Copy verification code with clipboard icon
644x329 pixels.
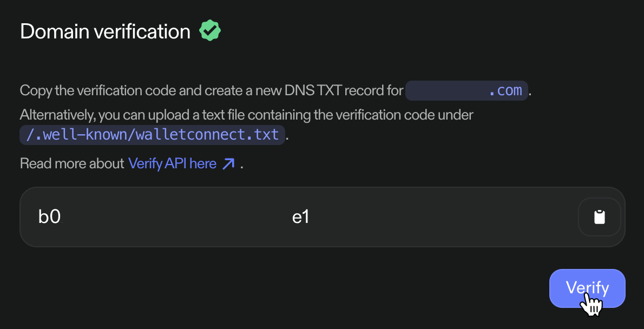coord(599,217)
